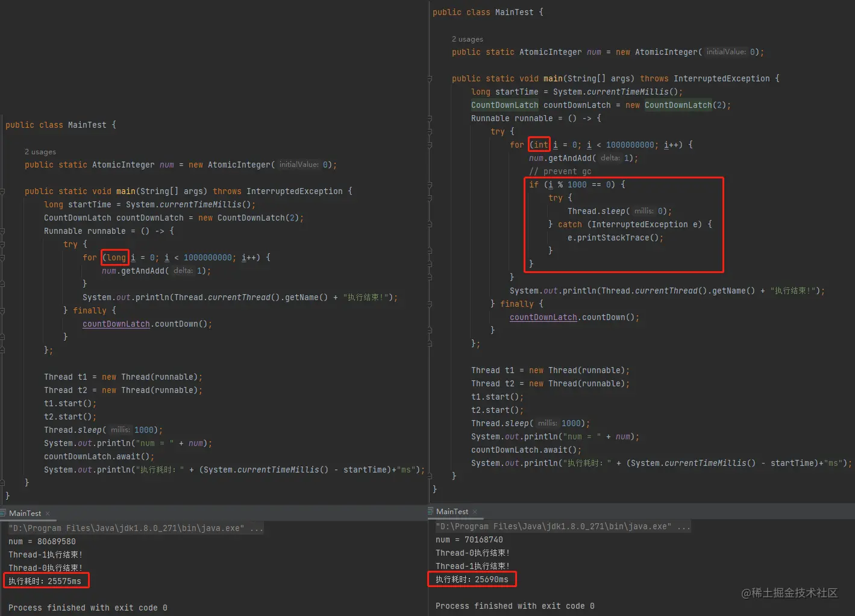This screenshot has width=855, height=616.
Task: Click '执行耗时: 25690ms' console line
Action: click(472, 579)
